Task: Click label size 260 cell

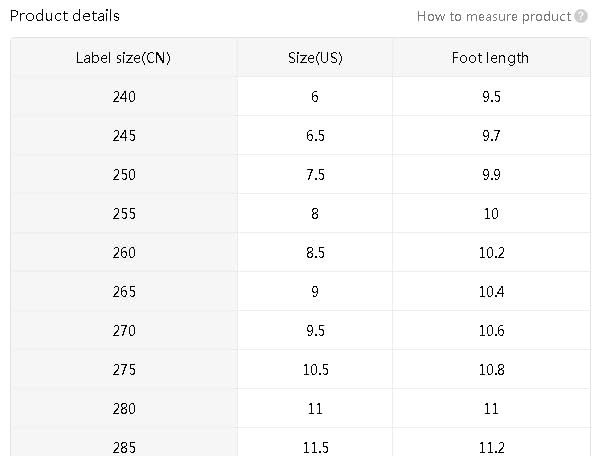Action: point(124,252)
